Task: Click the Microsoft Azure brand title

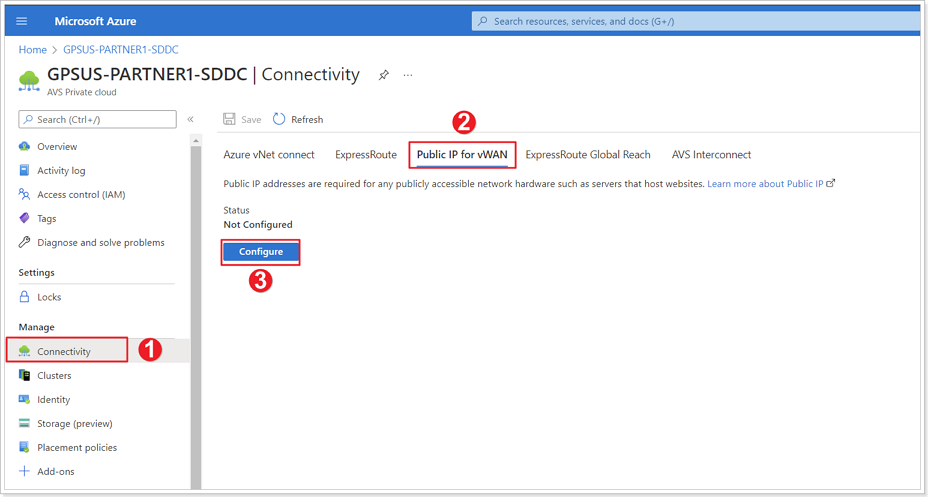Action: (x=95, y=21)
